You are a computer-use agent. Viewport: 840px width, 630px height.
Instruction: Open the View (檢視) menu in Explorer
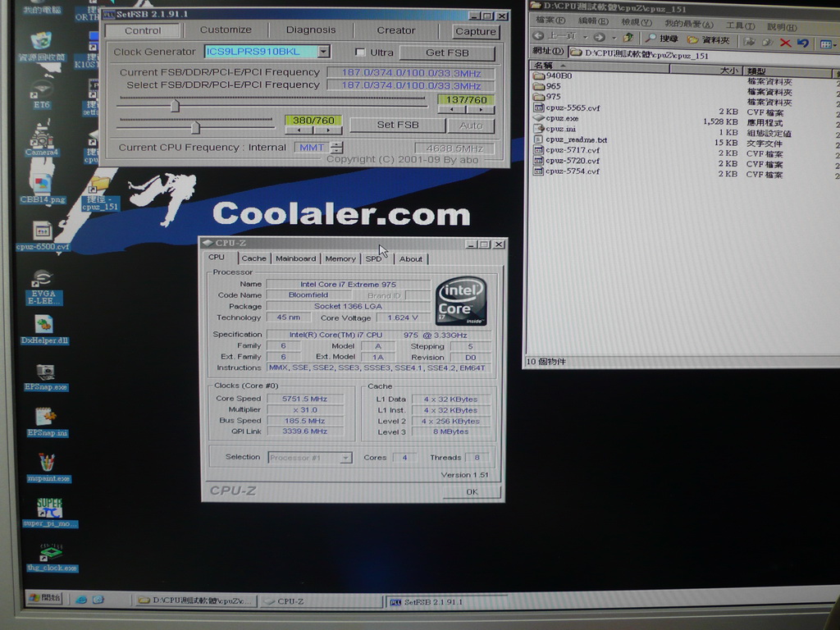pos(637,22)
